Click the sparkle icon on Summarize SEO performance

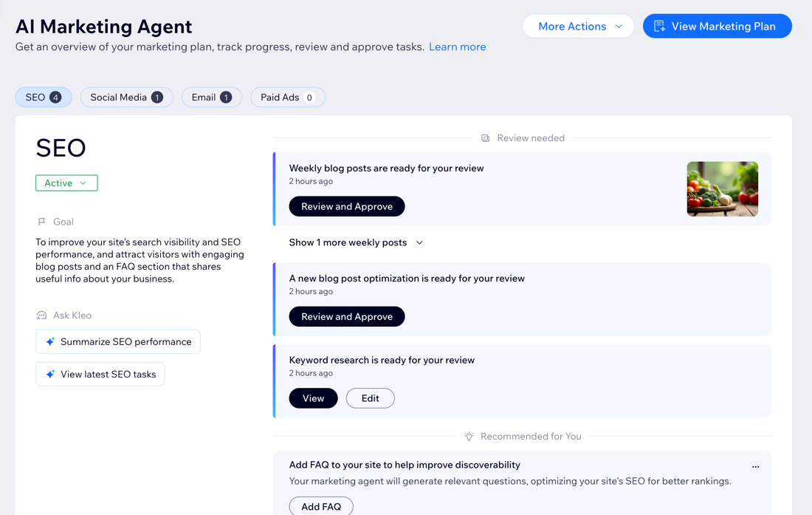pyautogui.click(x=50, y=342)
